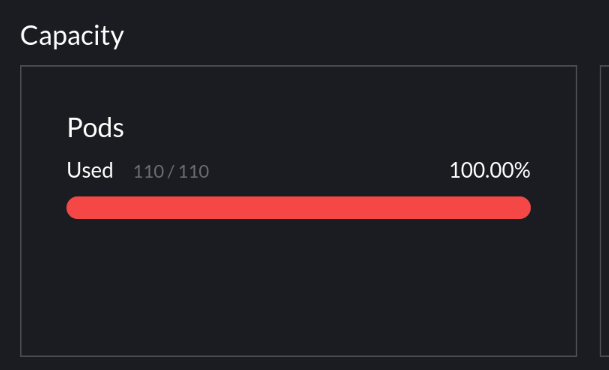
Task: Click the gap between Pods card and next card
Action: pyautogui.click(x=589, y=211)
